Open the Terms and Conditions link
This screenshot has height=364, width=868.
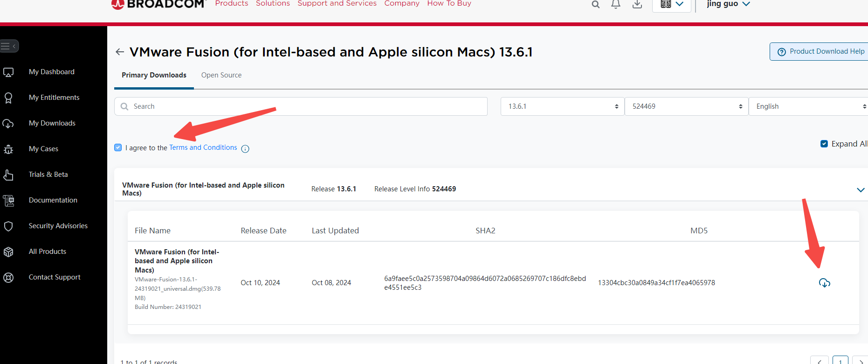point(203,147)
